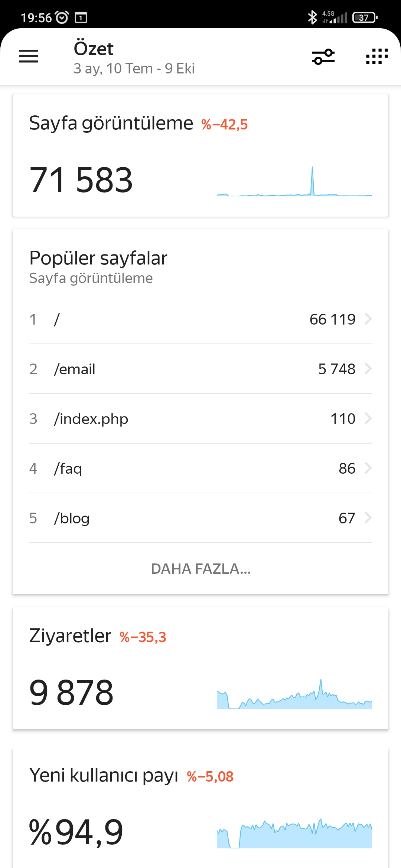Tap the alarm clock status icon
The width and height of the screenshot is (401, 868).
click(x=62, y=17)
